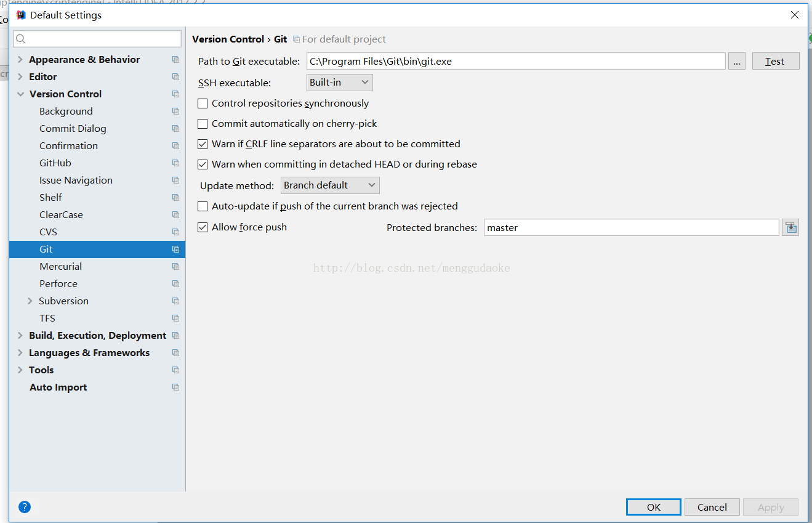Click the Cancel button
This screenshot has width=812, height=523.
[x=712, y=507]
